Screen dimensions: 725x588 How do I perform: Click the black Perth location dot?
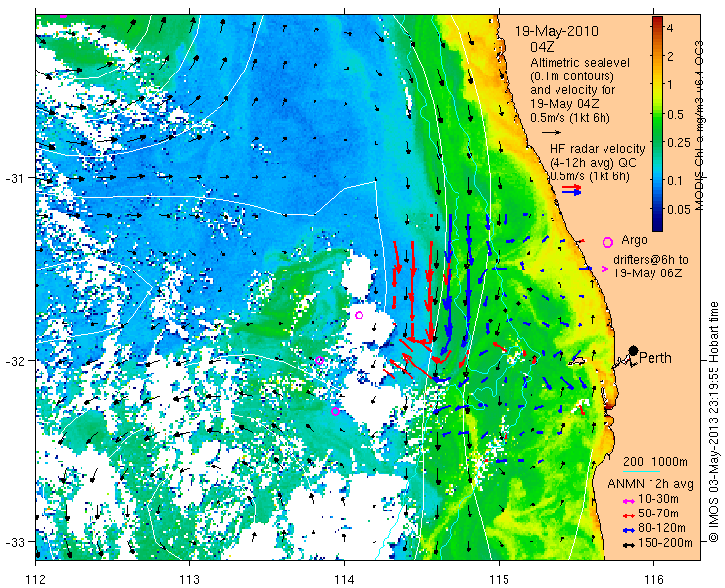click(634, 350)
